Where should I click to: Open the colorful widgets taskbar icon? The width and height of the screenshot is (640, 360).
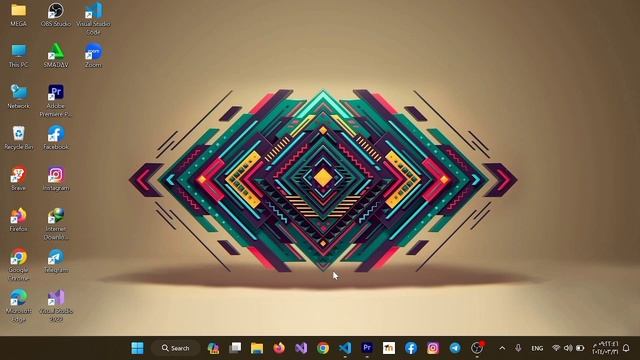pos(213,348)
